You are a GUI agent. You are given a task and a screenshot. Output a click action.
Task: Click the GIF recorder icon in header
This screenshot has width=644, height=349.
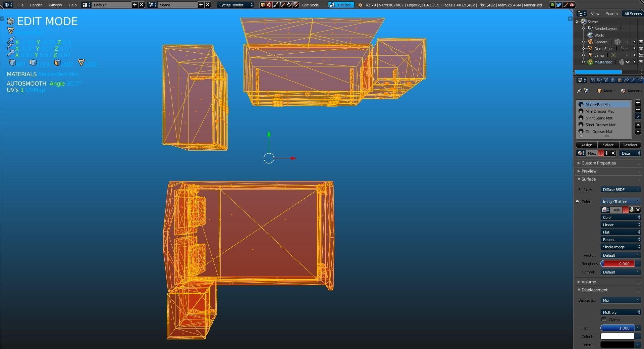(572, 5)
